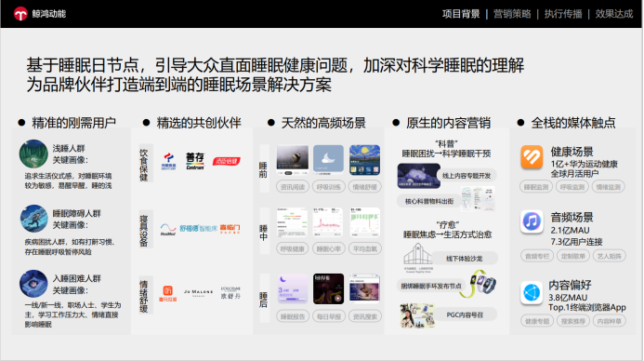
Task: Switch to the 营销策略 tab
Action: 512,14
